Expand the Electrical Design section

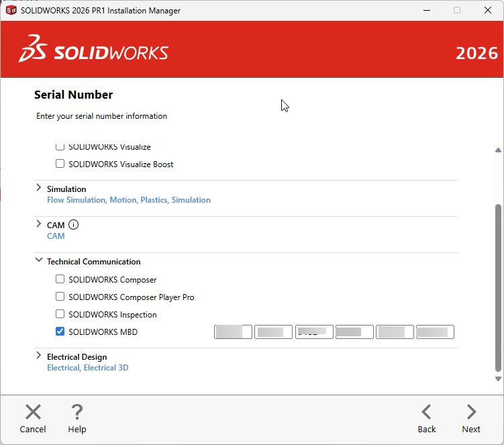pyautogui.click(x=38, y=355)
